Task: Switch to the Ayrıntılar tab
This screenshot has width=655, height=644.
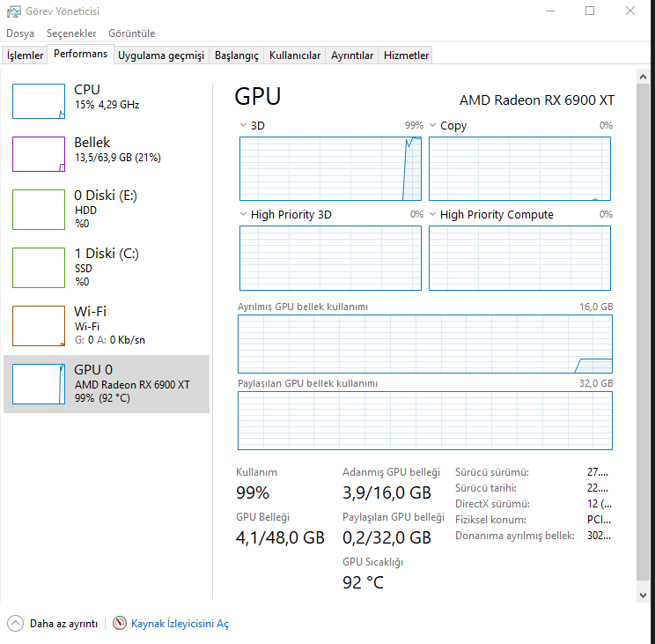Action: tap(352, 56)
